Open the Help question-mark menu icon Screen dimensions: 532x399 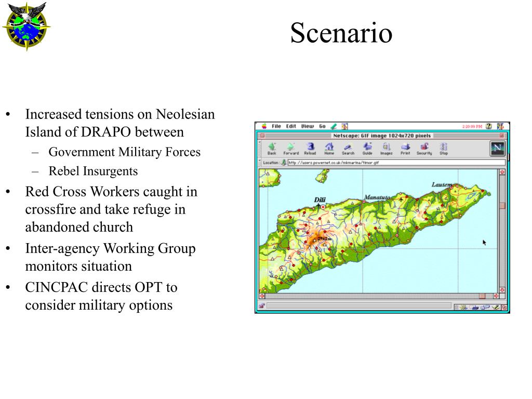[489, 126]
